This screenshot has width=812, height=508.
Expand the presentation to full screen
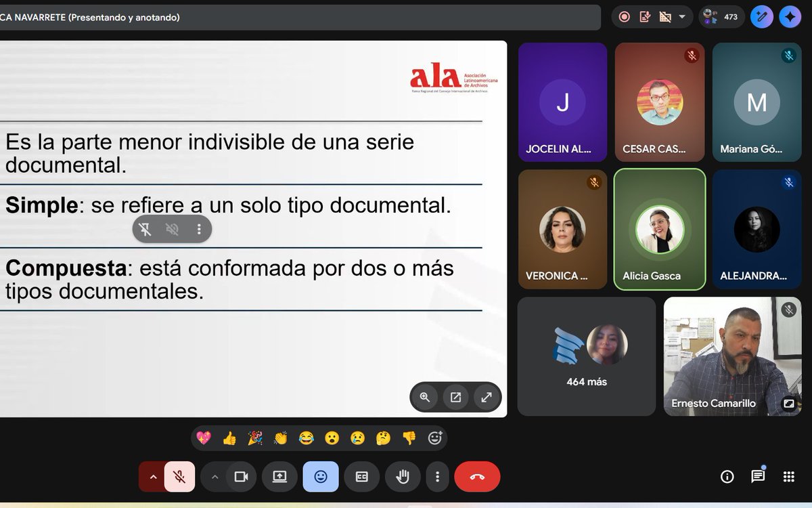coord(487,398)
